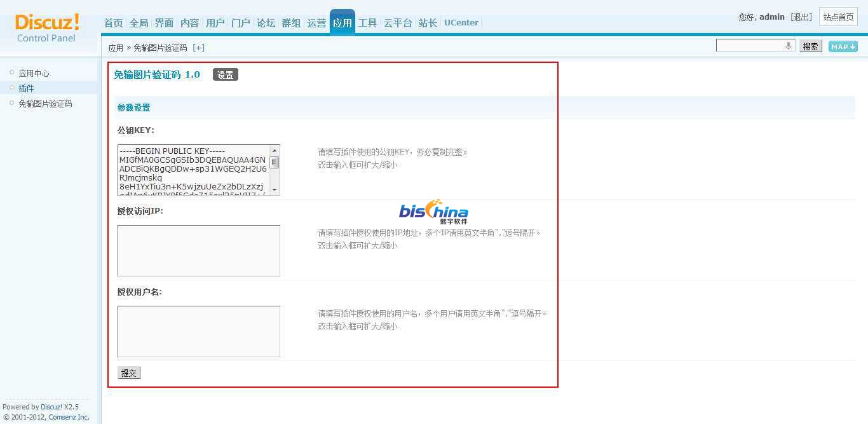
Task: Open the 全局 menu tab
Action: tap(139, 23)
